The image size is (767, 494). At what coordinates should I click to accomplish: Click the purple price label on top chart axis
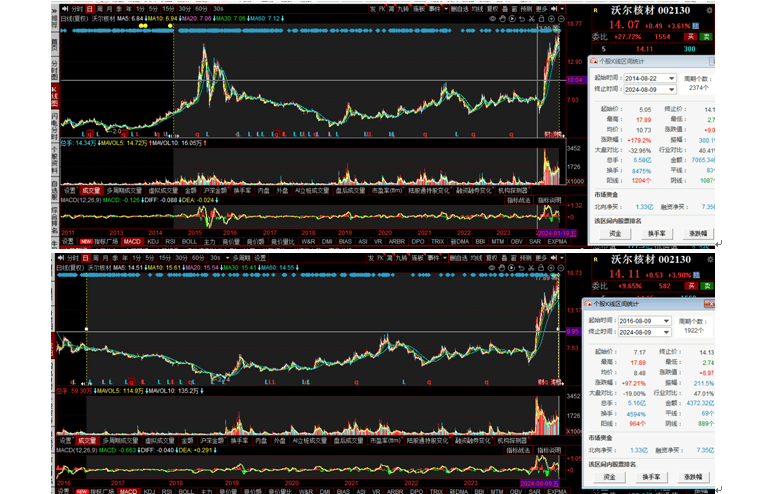coord(575,80)
